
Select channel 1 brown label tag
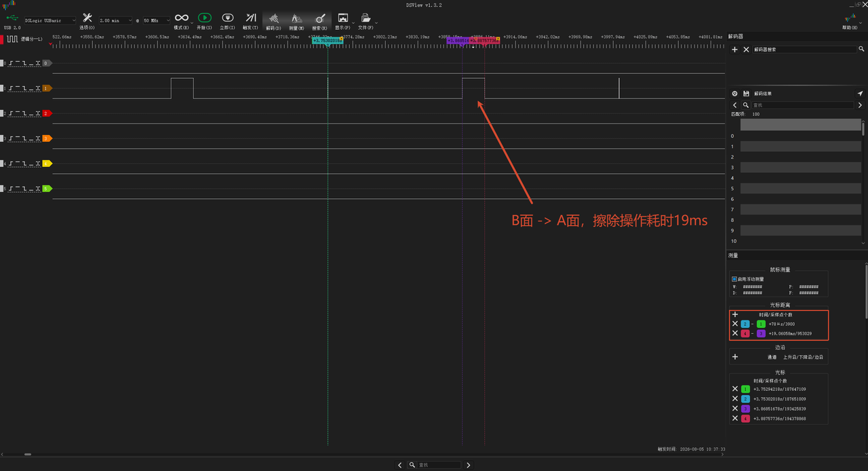pyautogui.click(x=47, y=88)
